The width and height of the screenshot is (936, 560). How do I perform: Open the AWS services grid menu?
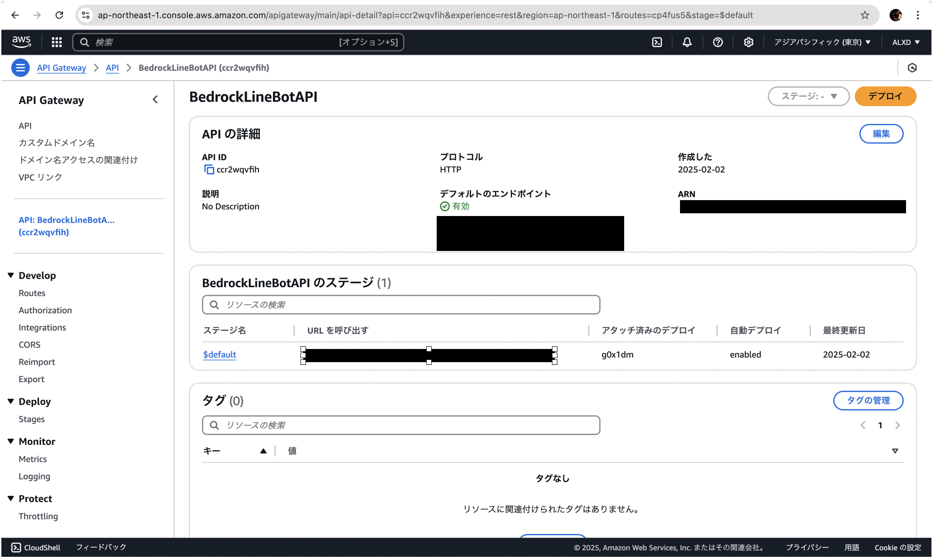point(56,42)
